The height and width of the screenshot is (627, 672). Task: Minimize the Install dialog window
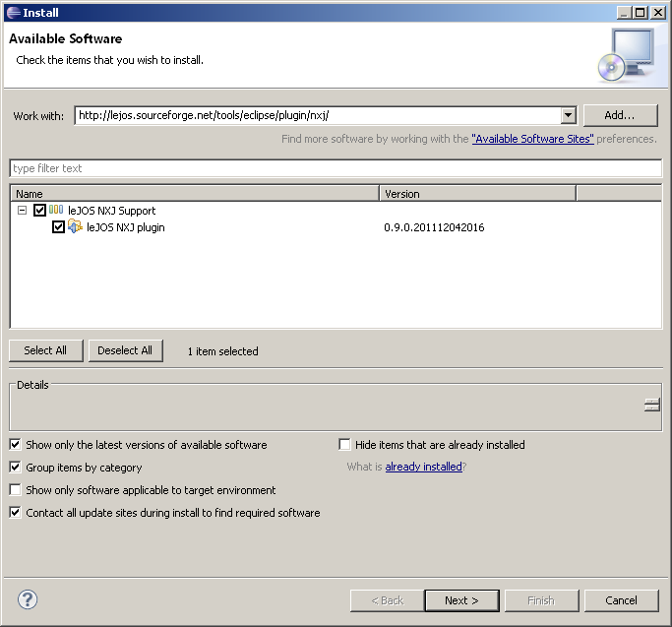click(625, 13)
